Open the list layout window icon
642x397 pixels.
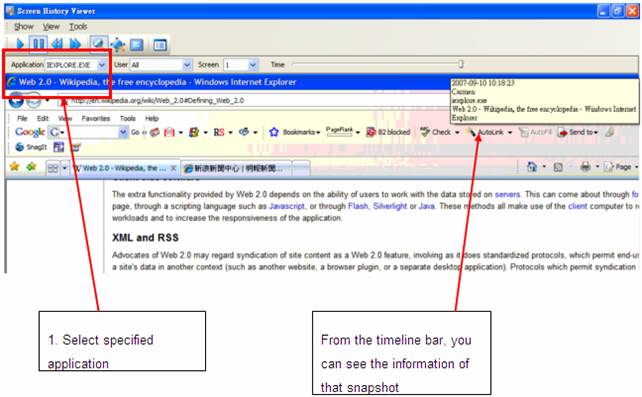[x=160, y=45]
